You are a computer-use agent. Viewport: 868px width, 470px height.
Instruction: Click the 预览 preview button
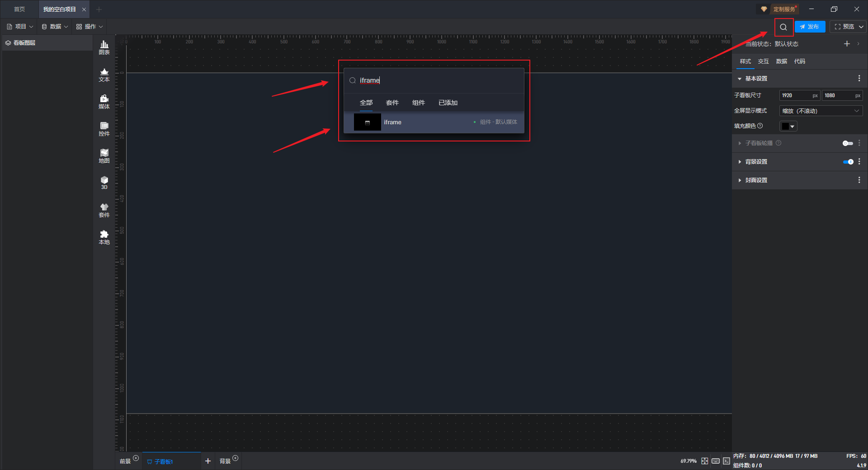[x=844, y=27]
